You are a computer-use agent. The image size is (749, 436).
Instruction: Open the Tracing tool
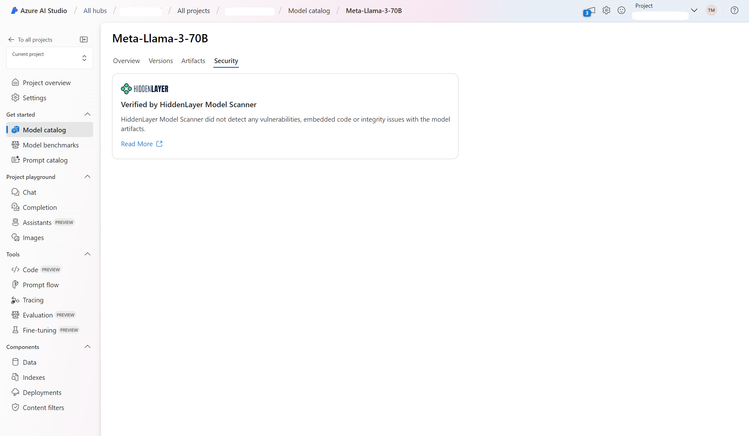(x=33, y=300)
